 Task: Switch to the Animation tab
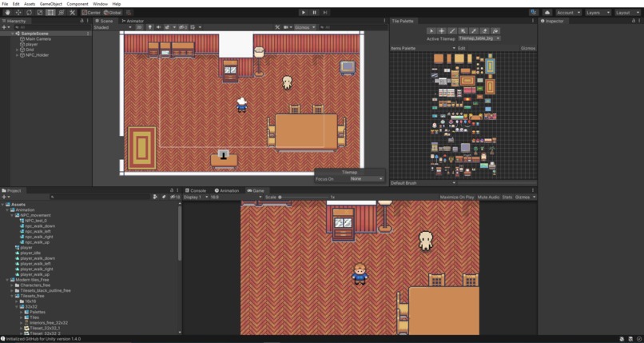click(227, 190)
